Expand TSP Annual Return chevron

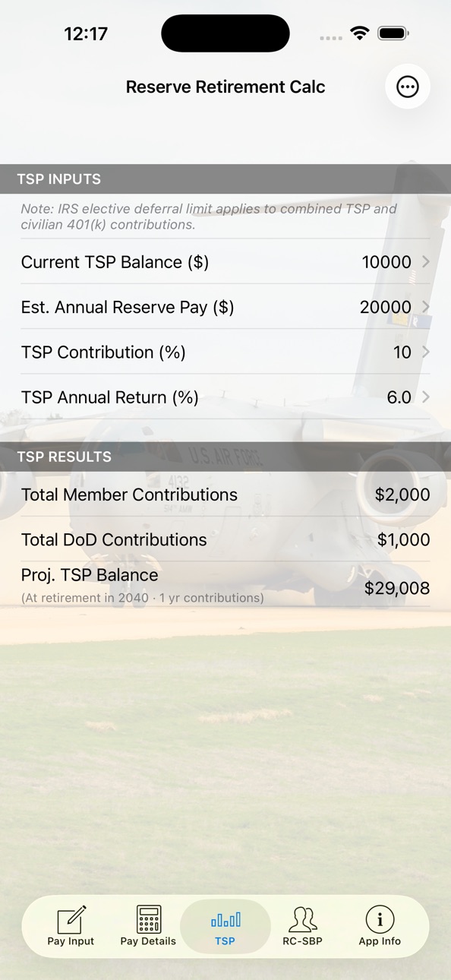426,397
